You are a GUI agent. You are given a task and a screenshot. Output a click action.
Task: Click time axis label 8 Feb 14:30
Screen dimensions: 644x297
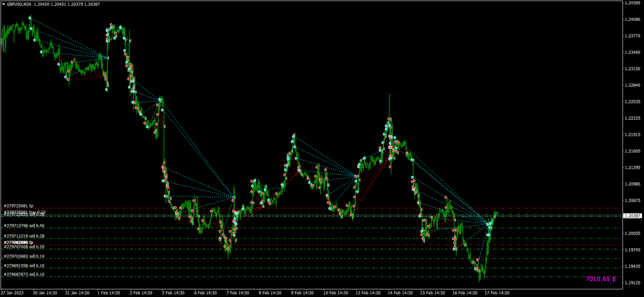pos(269,293)
